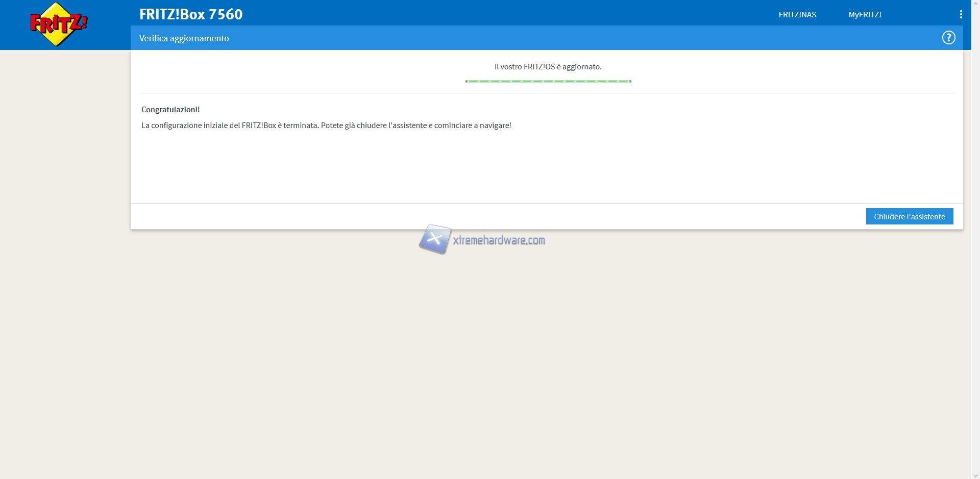The width and height of the screenshot is (980, 479).
Task: Click the dark blue header bar background
Action: [510, 13]
